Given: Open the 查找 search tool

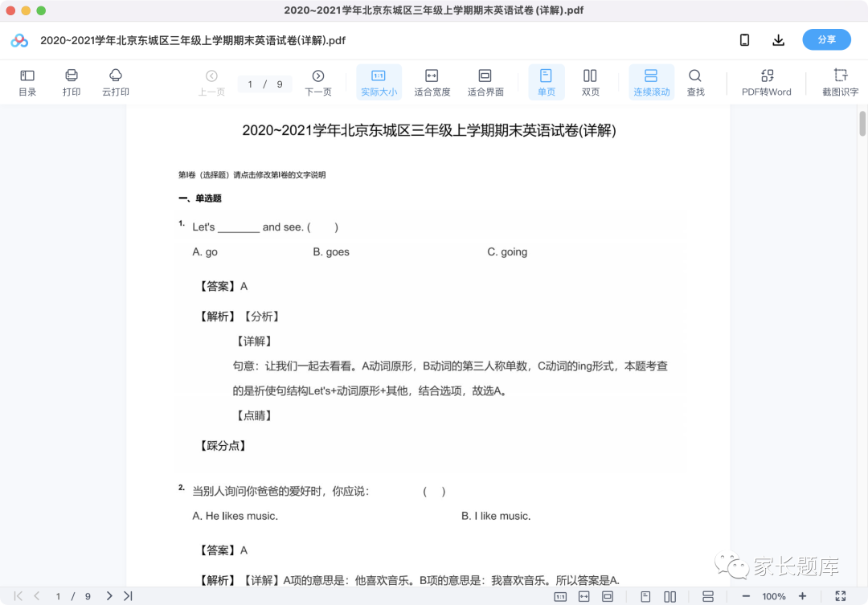Looking at the screenshot, I should point(695,83).
